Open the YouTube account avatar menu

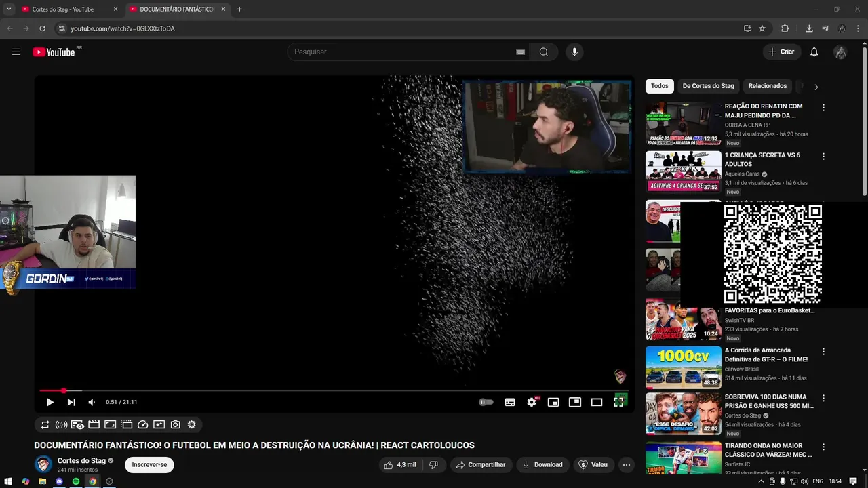(840, 52)
